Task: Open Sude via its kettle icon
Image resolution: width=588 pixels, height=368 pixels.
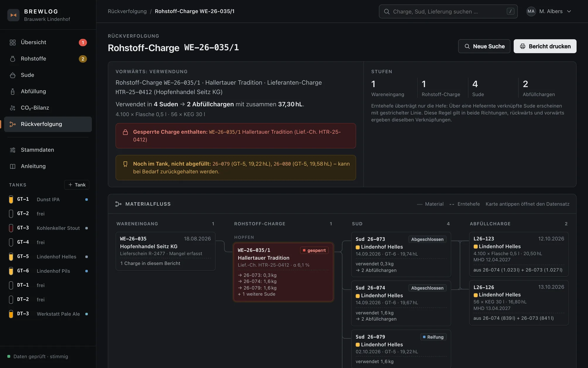Action: click(13, 75)
